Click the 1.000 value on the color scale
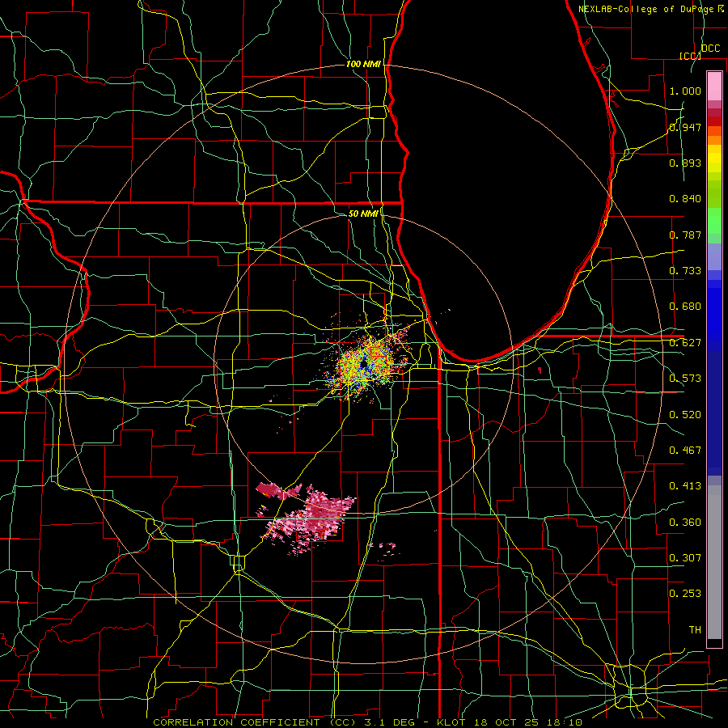Screen dimensions: 728x728 click(x=685, y=91)
